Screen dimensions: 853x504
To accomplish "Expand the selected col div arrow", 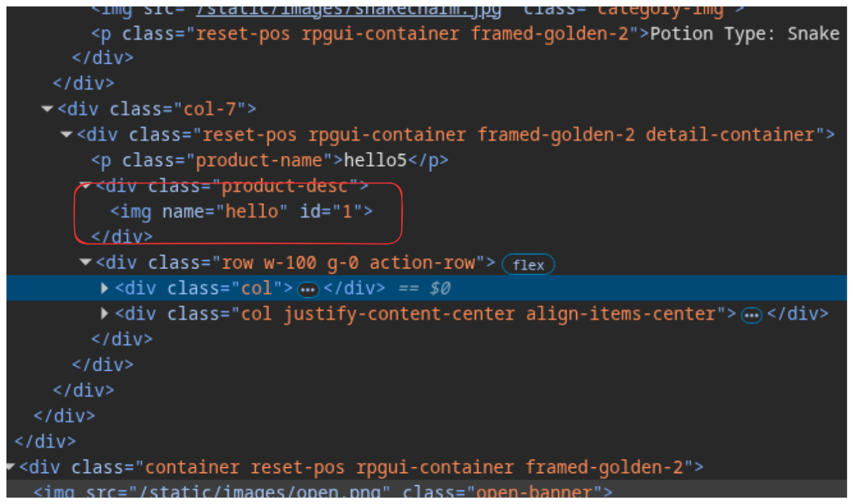I will coord(105,288).
